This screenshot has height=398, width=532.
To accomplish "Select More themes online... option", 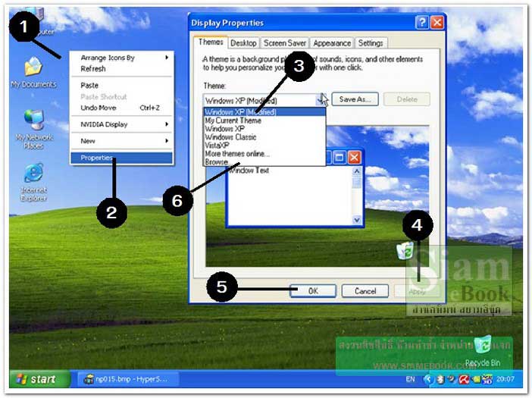I will (x=264, y=154).
